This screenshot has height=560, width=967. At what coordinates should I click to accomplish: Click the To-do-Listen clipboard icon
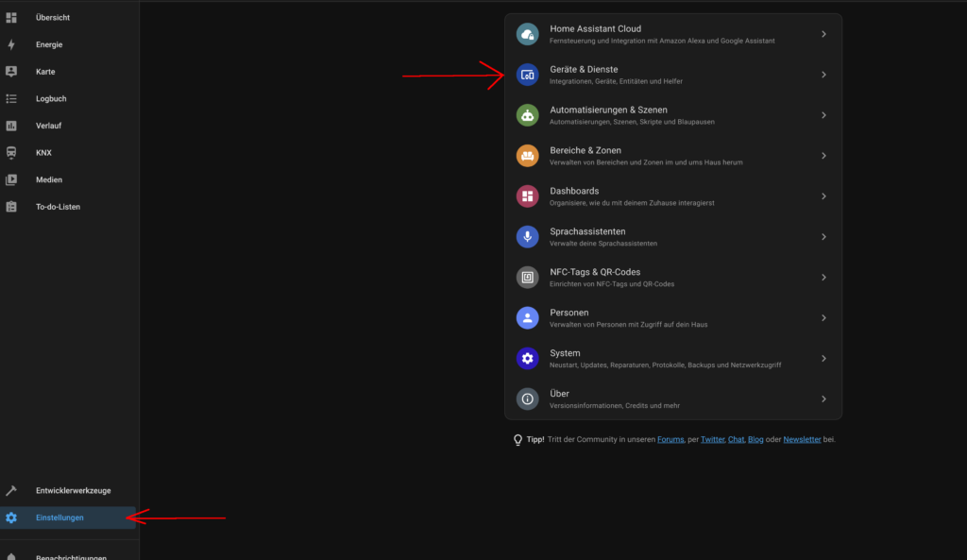tap(11, 207)
